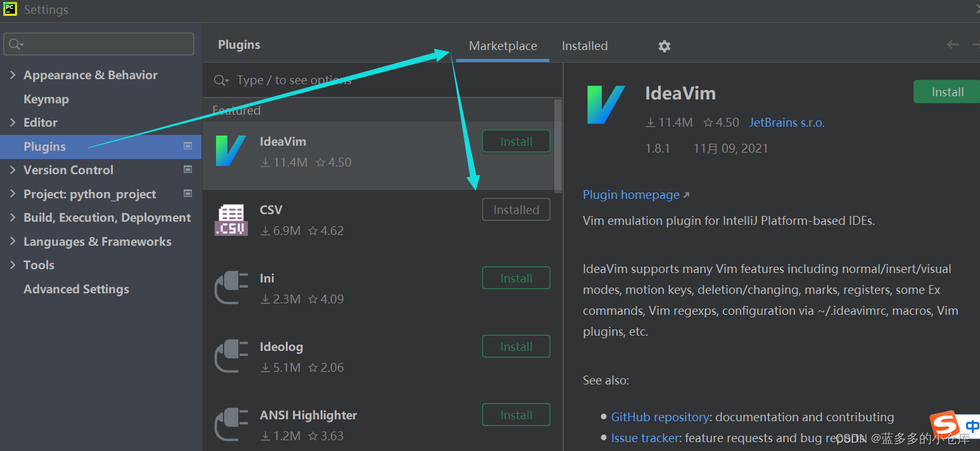Click the IdeaVim plugin logo in list
This screenshot has width=980, height=451.
(x=231, y=151)
